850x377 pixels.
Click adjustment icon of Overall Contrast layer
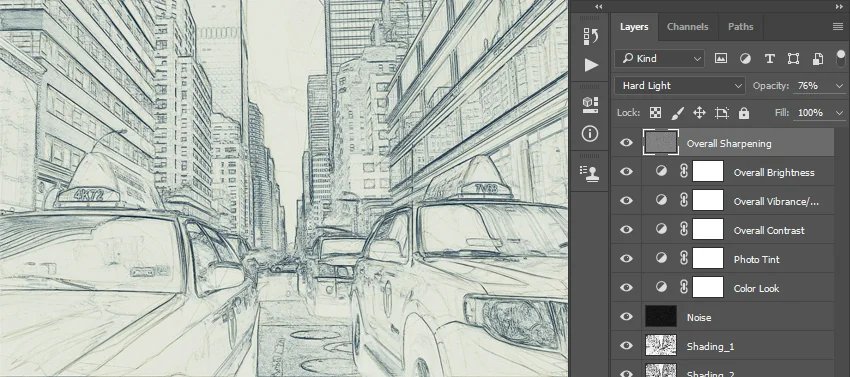pos(661,229)
